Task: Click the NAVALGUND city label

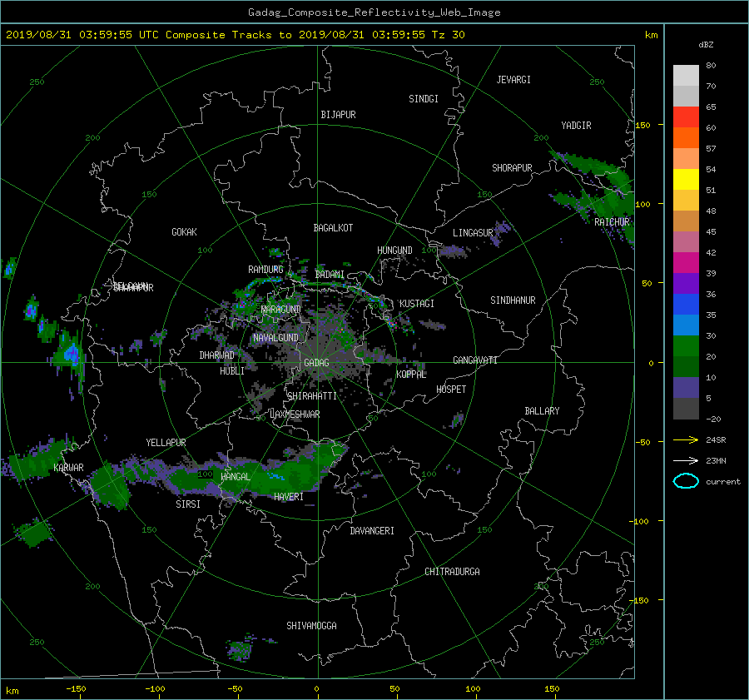Action: coord(275,337)
